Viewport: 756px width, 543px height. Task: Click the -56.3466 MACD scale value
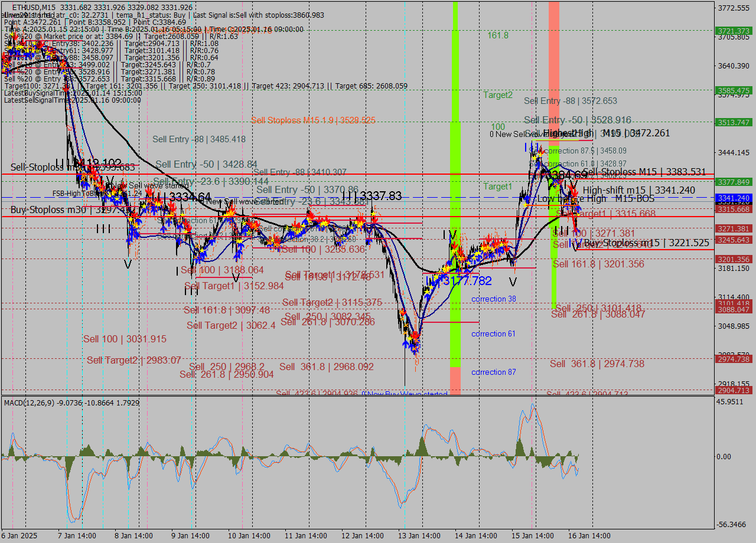click(x=732, y=524)
